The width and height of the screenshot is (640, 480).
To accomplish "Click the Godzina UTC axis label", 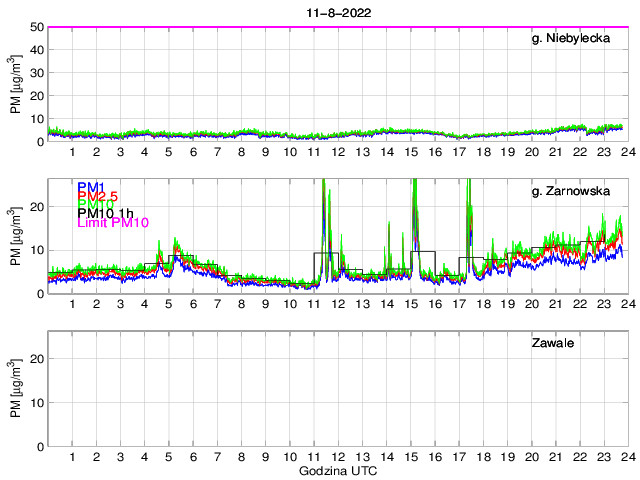I will (337, 470).
